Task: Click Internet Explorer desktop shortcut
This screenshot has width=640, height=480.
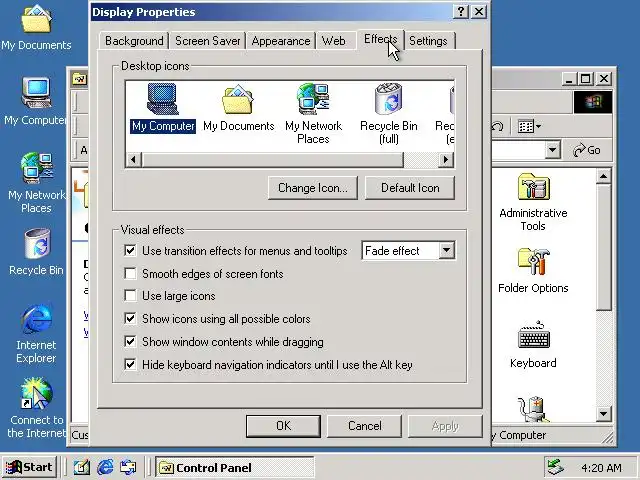Action: [36, 333]
